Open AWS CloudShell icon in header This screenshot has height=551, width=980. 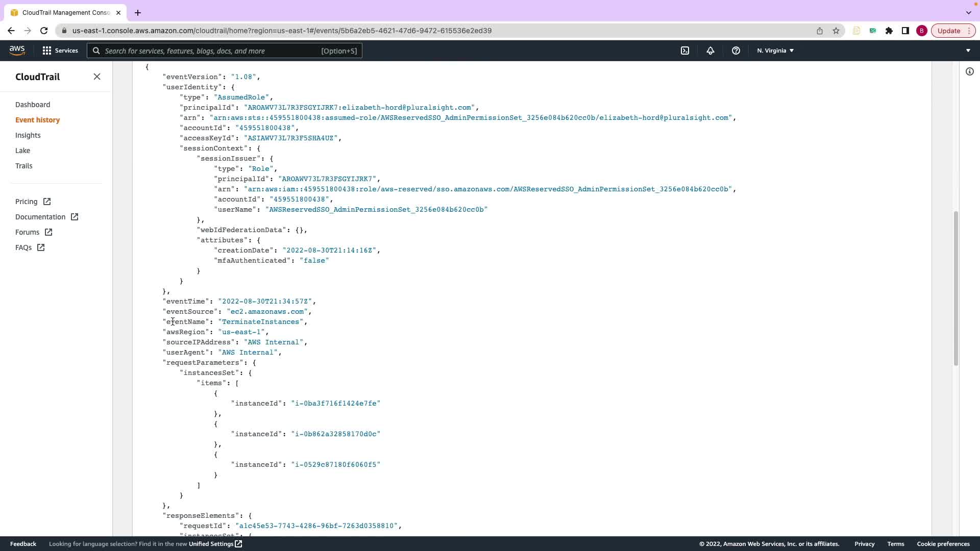click(x=685, y=51)
